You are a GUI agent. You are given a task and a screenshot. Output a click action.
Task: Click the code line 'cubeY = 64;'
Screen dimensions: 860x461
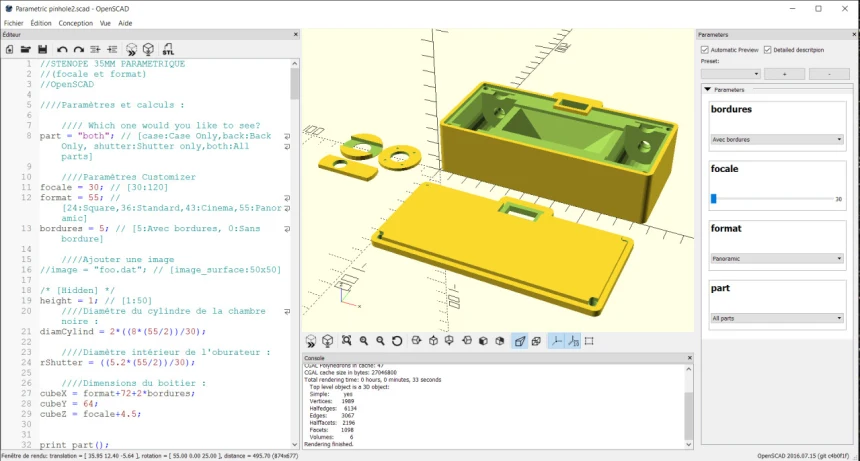coord(69,404)
